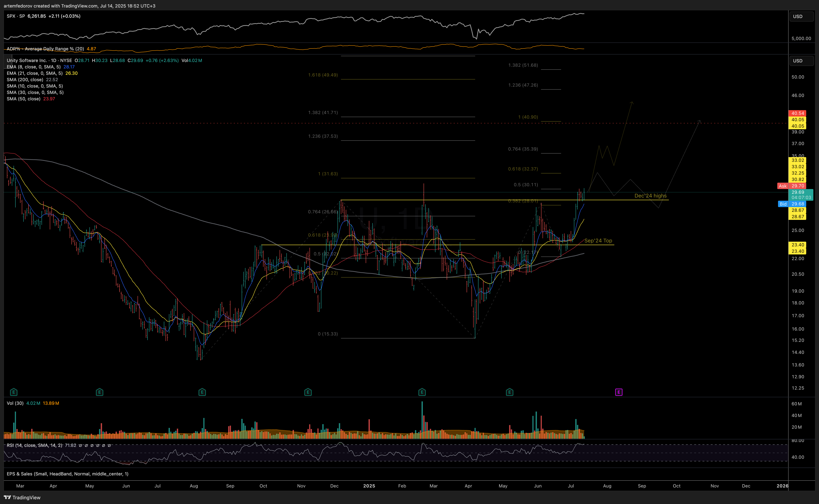Click the TradingView logo at bottom left
Image resolution: width=819 pixels, height=504 pixels.
click(22, 497)
